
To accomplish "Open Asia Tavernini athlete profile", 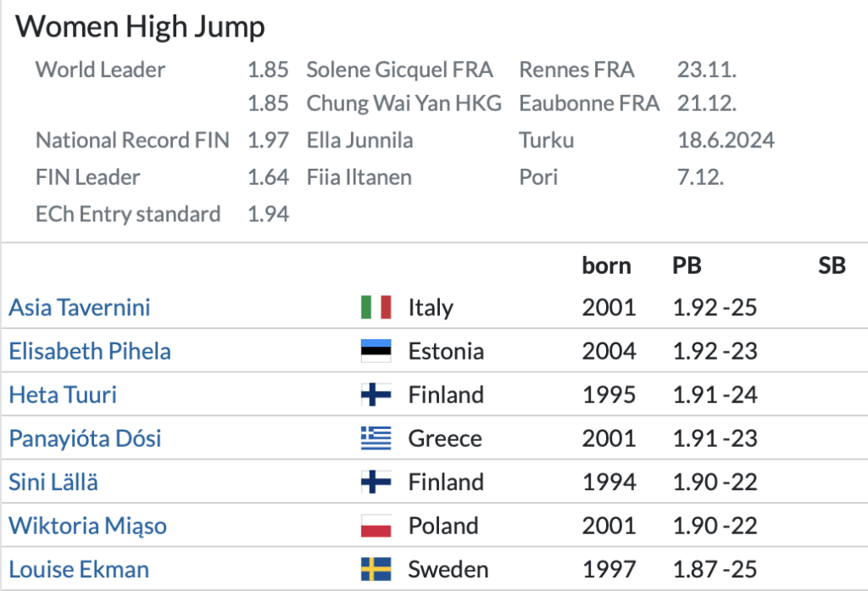I will tap(80, 307).
